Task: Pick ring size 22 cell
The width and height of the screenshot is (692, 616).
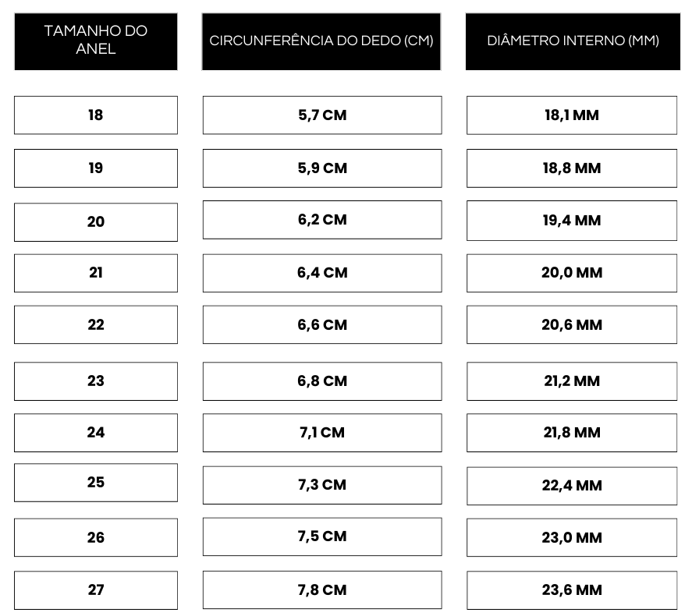Action: pos(96,325)
